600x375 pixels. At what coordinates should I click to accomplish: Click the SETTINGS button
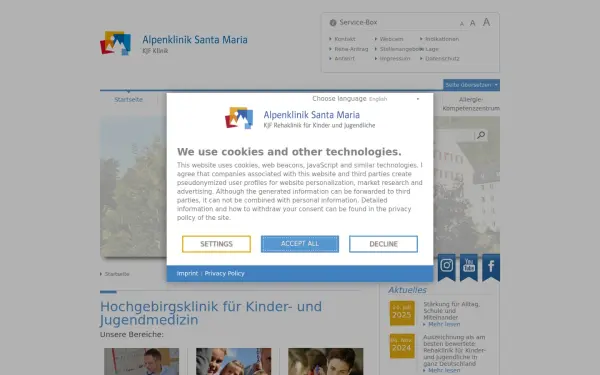[217, 244]
